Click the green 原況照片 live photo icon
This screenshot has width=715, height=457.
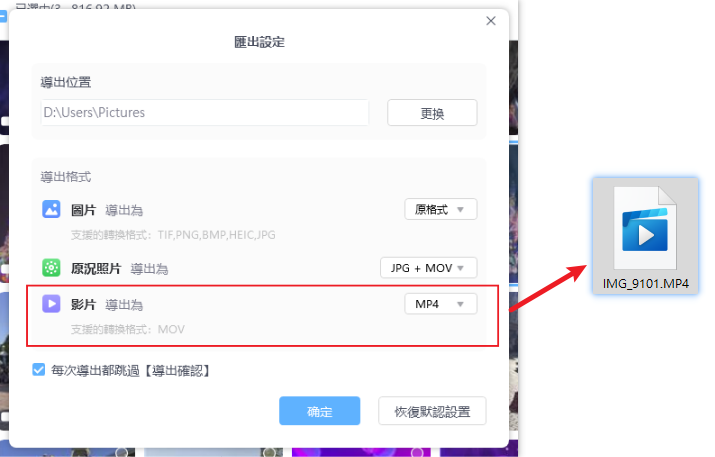point(51,268)
